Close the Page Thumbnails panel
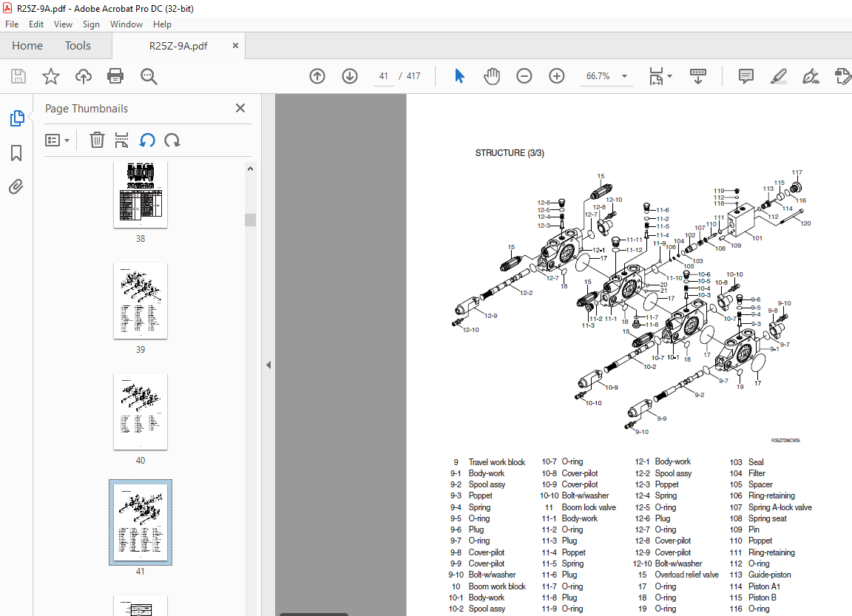852x616 pixels. click(240, 108)
